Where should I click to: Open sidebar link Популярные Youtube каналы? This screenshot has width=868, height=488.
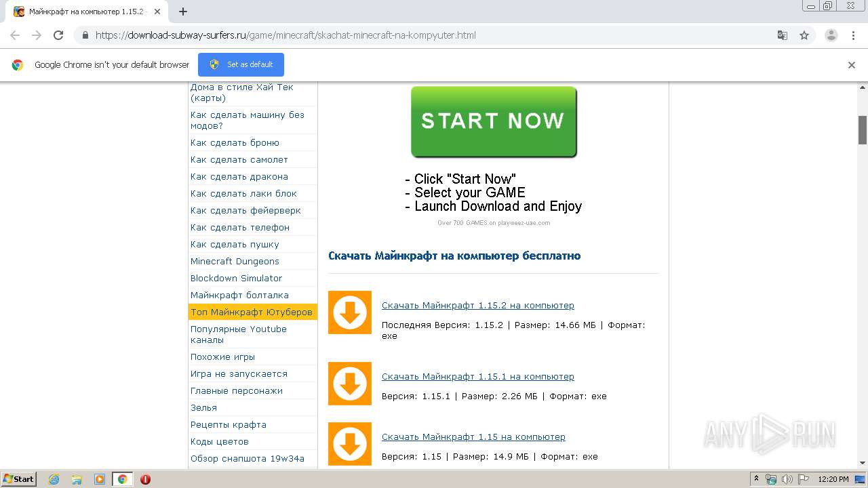[x=239, y=335]
